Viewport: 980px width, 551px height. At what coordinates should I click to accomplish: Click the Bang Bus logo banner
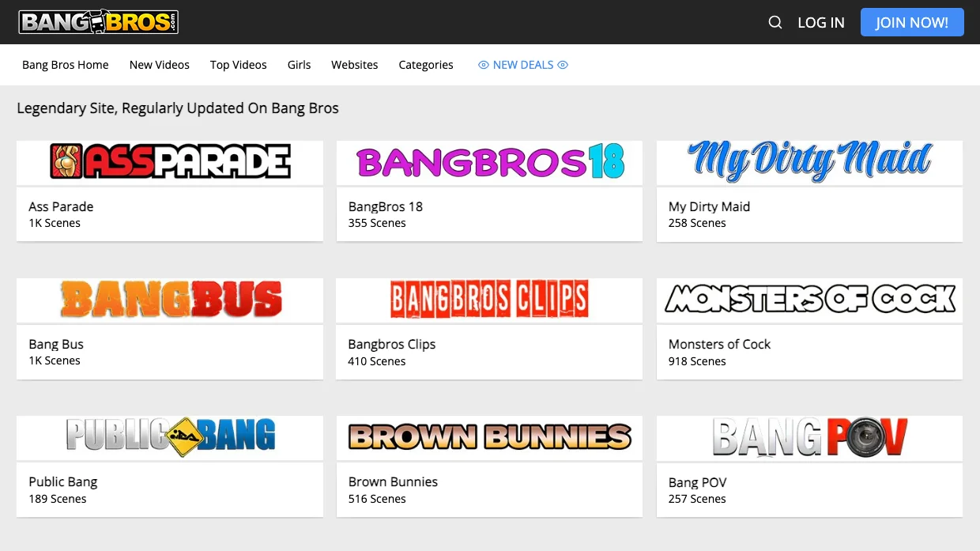(x=170, y=300)
